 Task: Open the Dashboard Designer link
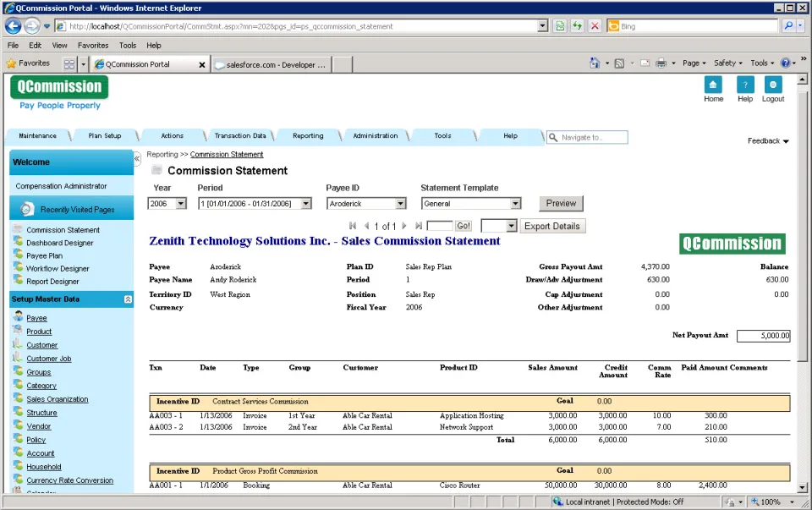pyautogui.click(x=60, y=243)
